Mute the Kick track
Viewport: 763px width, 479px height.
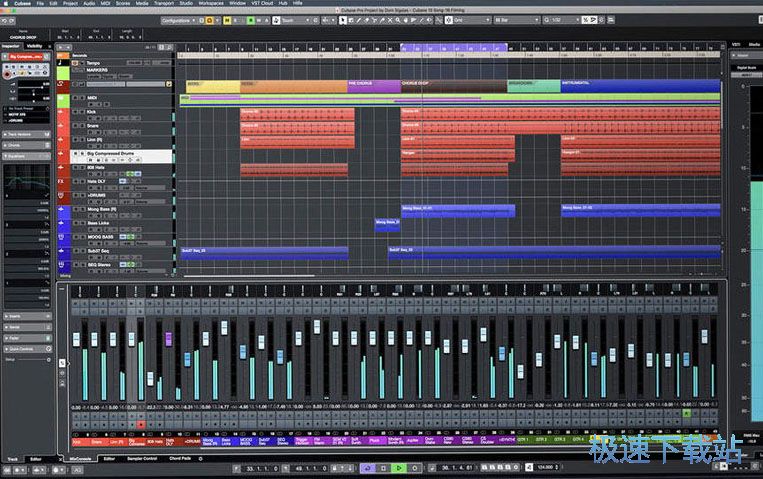75,112
